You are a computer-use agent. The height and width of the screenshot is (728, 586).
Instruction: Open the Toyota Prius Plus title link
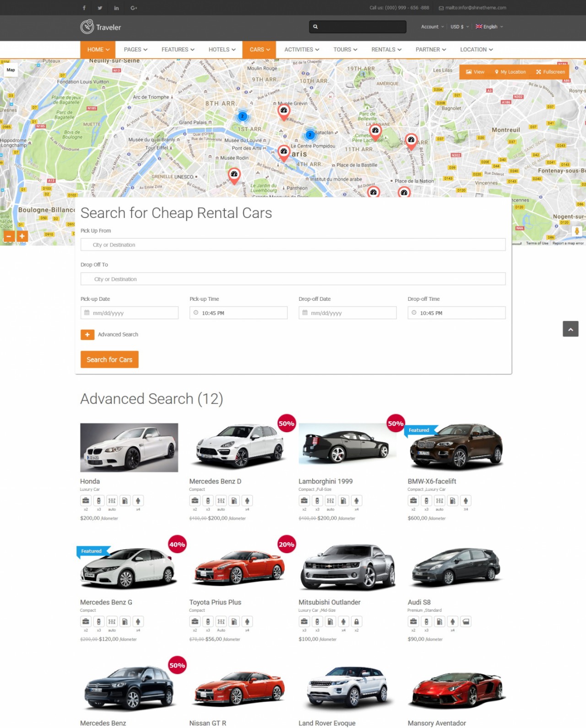coord(215,602)
